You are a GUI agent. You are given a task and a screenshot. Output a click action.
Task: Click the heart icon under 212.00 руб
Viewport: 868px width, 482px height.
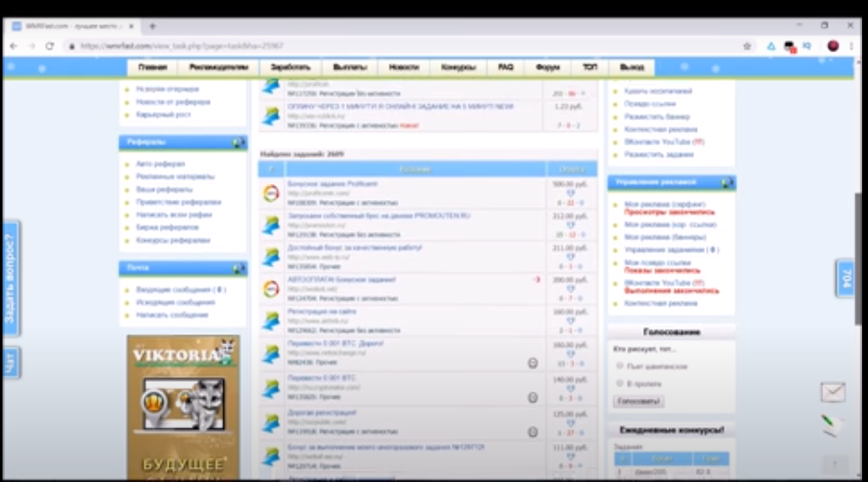tap(571, 226)
